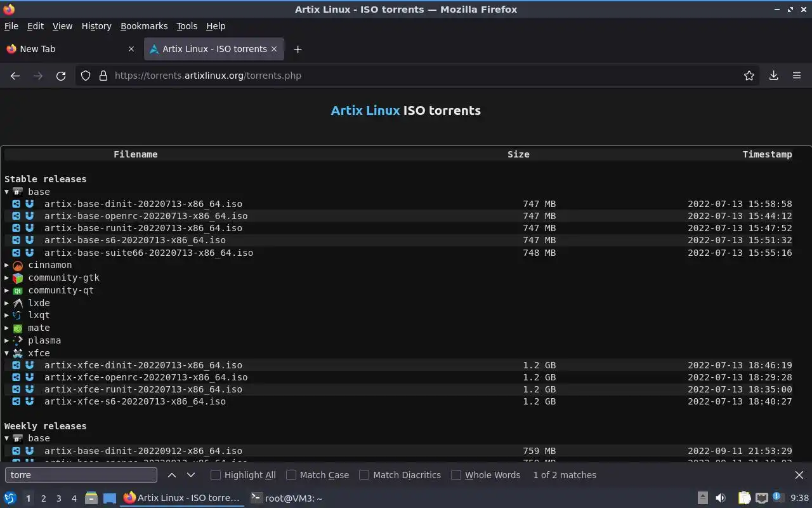Bookmark this page with star icon
This screenshot has width=812, height=508.
click(x=749, y=76)
